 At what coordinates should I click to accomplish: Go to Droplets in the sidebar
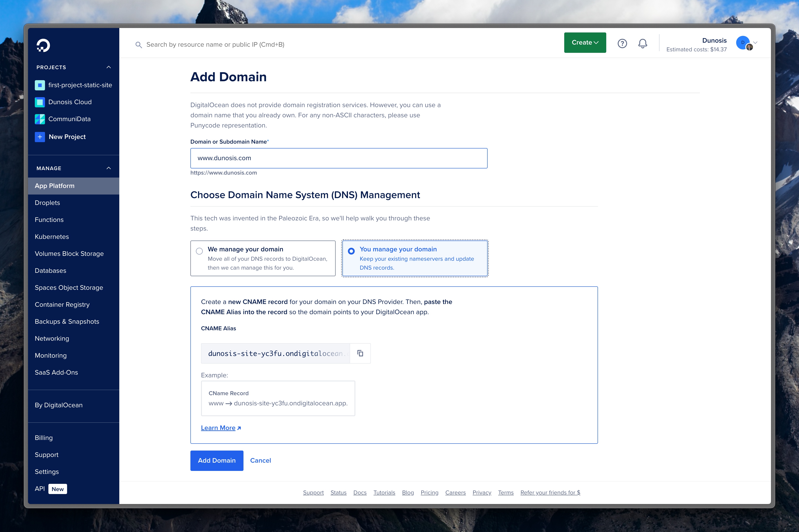[x=47, y=203]
